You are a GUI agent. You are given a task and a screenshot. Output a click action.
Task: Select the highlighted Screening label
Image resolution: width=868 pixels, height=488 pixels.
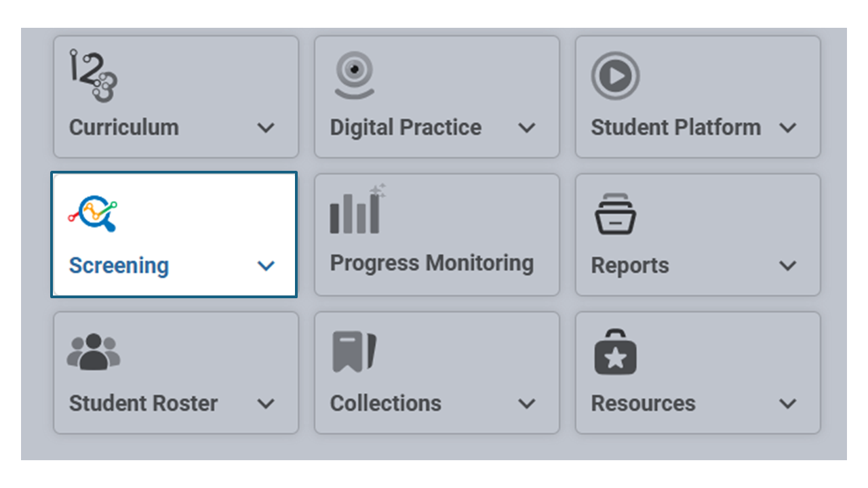pyautogui.click(x=119, y=266)
